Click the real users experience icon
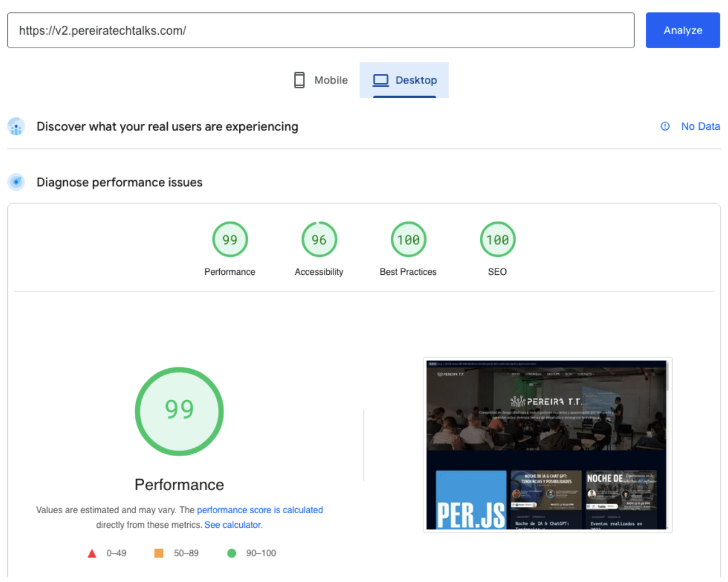 16,126
